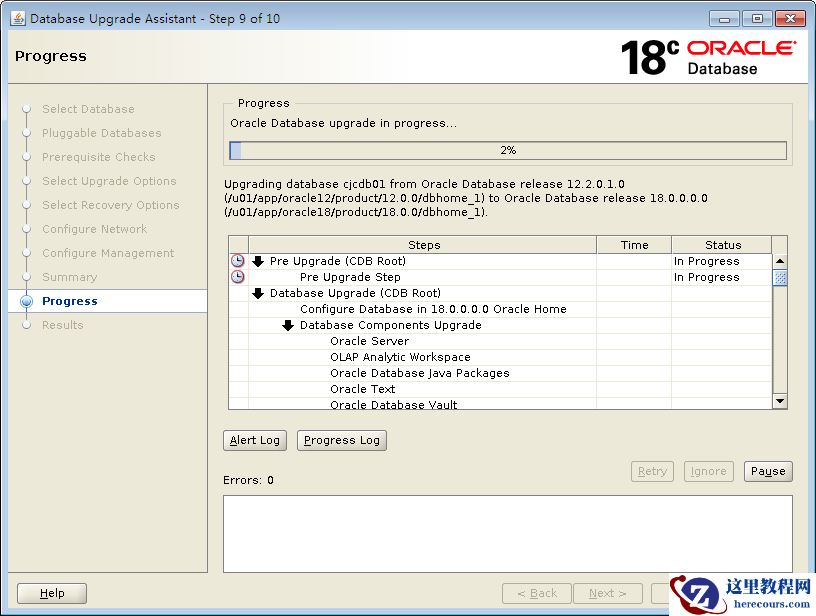Click the errors text area

[x=508, y=534]
